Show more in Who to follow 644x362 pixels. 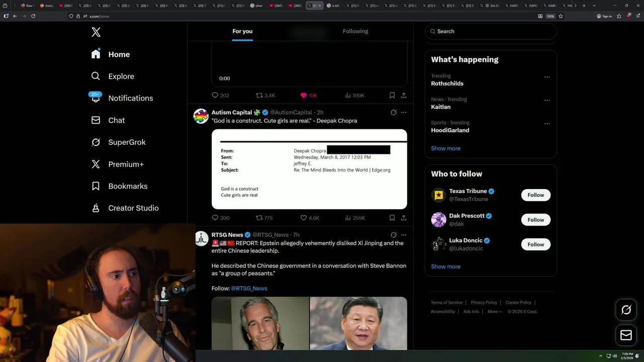pos(446,266)
